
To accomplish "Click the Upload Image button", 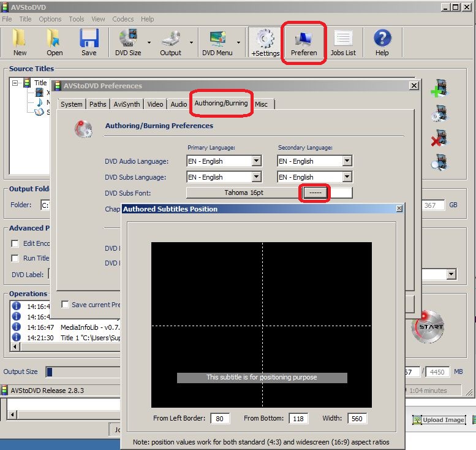I will coord(439,419).
